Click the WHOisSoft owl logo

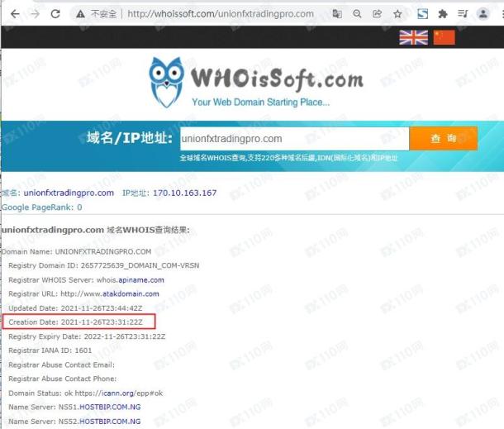click(167, 83)
